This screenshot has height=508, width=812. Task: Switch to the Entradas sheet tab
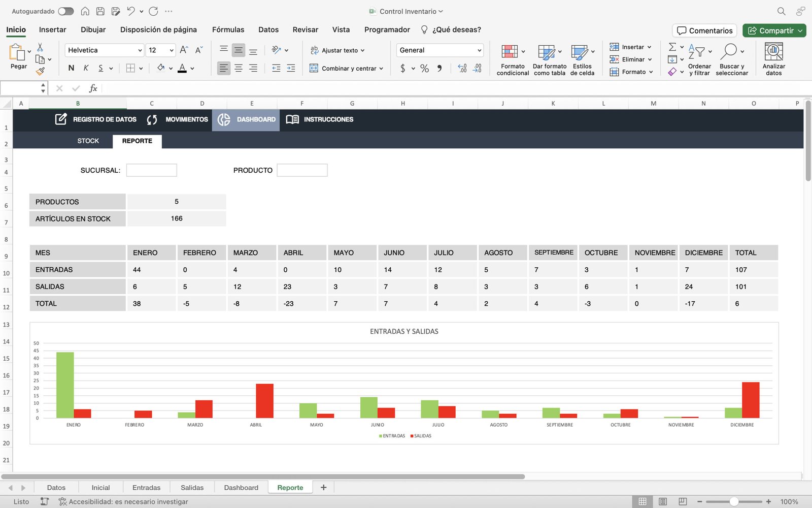click(x=146, y=488)
